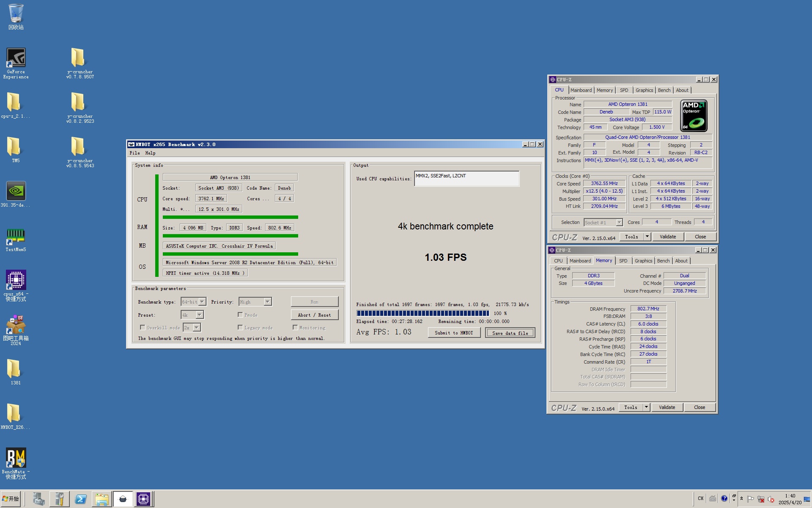Show hidden tray icons
Viewport: 812px width, 508px height.
(741, 499)
